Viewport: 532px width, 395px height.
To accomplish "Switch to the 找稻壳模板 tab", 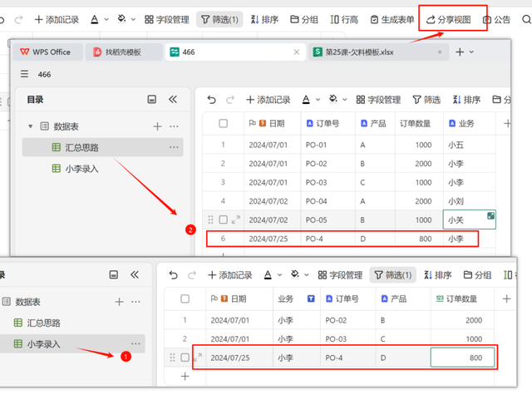I will pos(123,52).
